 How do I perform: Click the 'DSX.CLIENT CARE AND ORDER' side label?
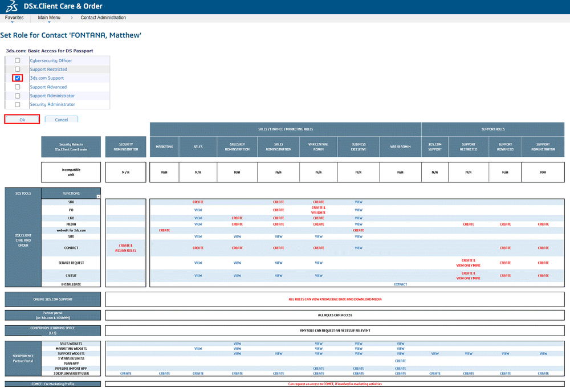coord(23,240)
